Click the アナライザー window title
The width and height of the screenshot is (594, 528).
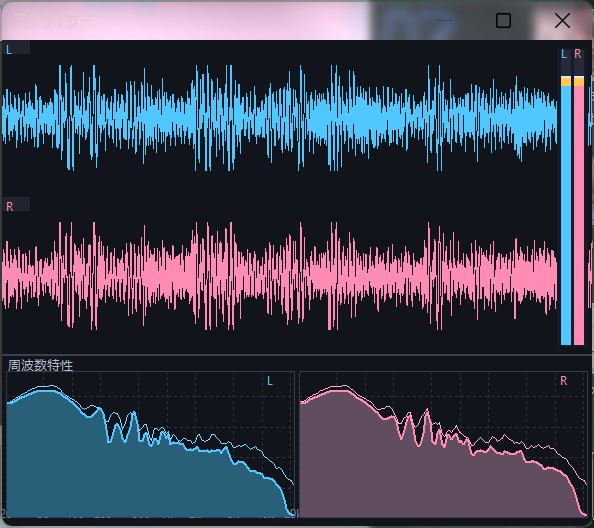pyautogui.click(x=52, y=20)
